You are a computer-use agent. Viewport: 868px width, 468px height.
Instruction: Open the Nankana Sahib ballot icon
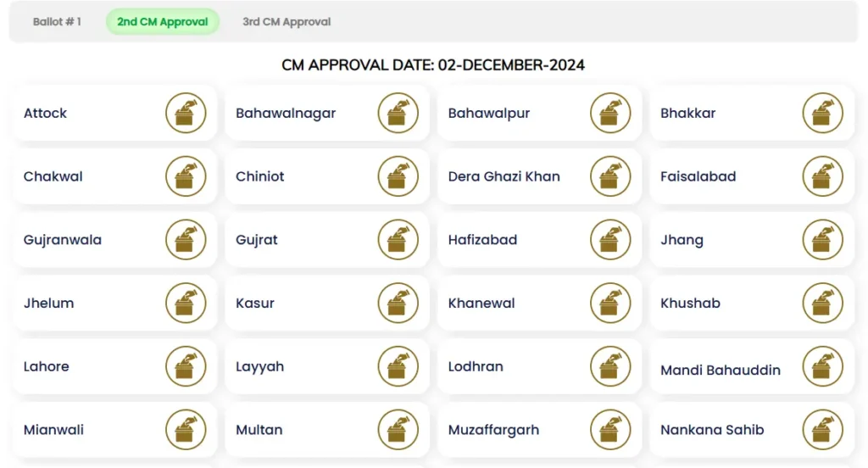point(822,430)
